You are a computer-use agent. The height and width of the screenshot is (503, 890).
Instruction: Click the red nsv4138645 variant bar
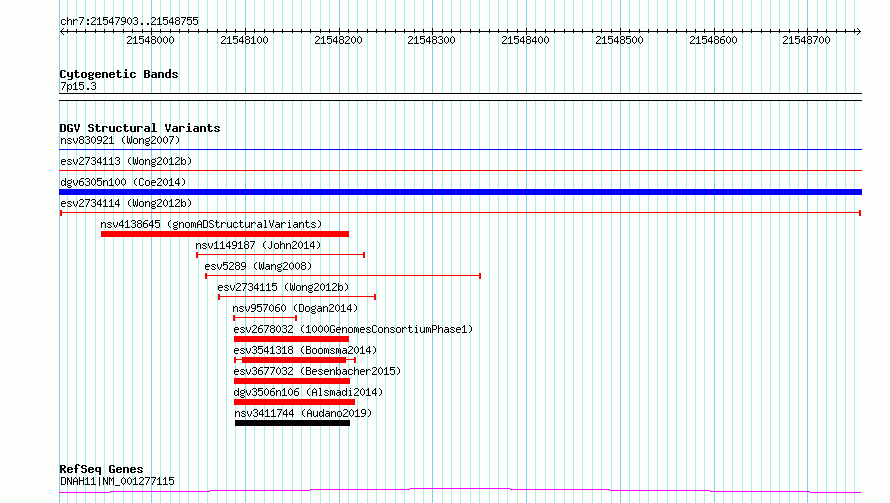pos(225,234)
